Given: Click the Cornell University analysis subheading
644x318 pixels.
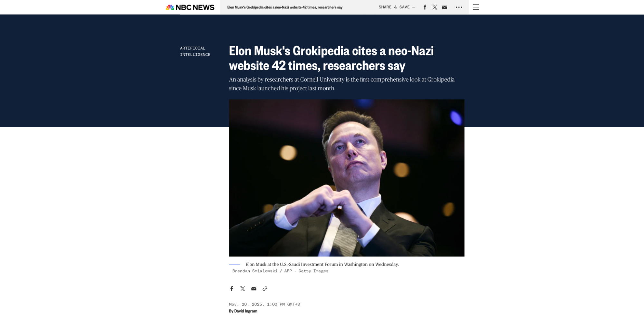Looking at the screenshot, I should click(341, 84).
